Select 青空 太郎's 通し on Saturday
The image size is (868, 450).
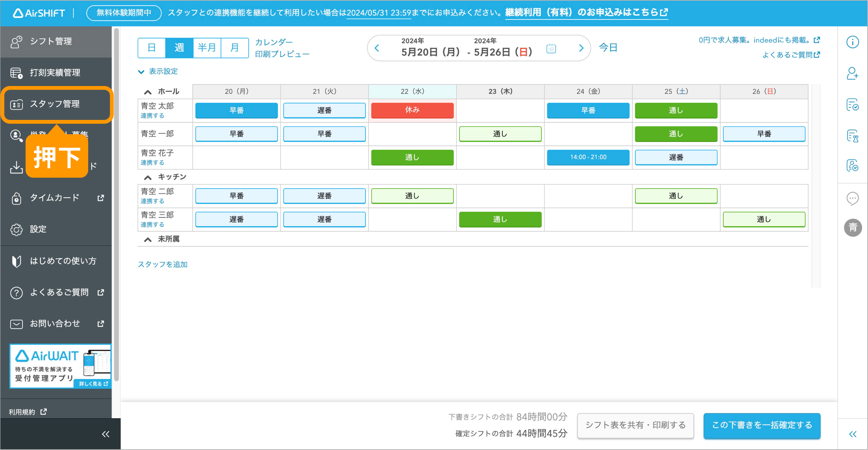point(676,111)
